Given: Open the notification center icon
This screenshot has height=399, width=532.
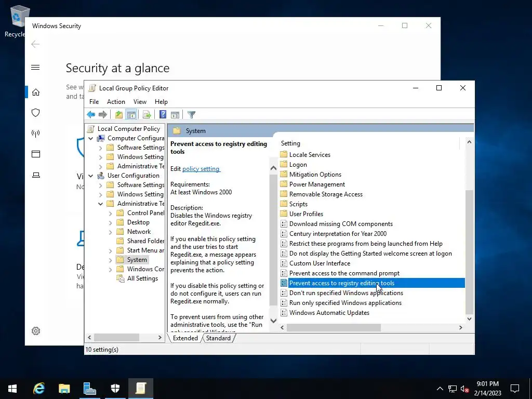Looking at the screenshot, I should point(515,388).
